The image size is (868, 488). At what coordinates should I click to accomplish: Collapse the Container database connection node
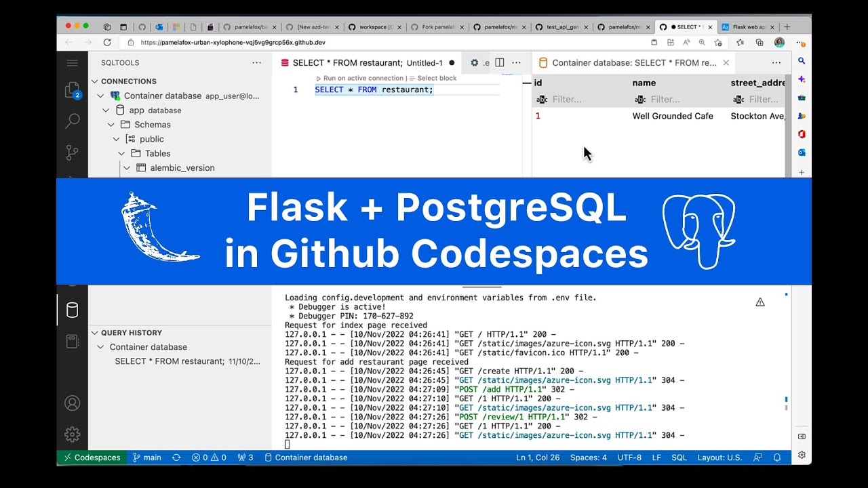click(x=100, y=96)
